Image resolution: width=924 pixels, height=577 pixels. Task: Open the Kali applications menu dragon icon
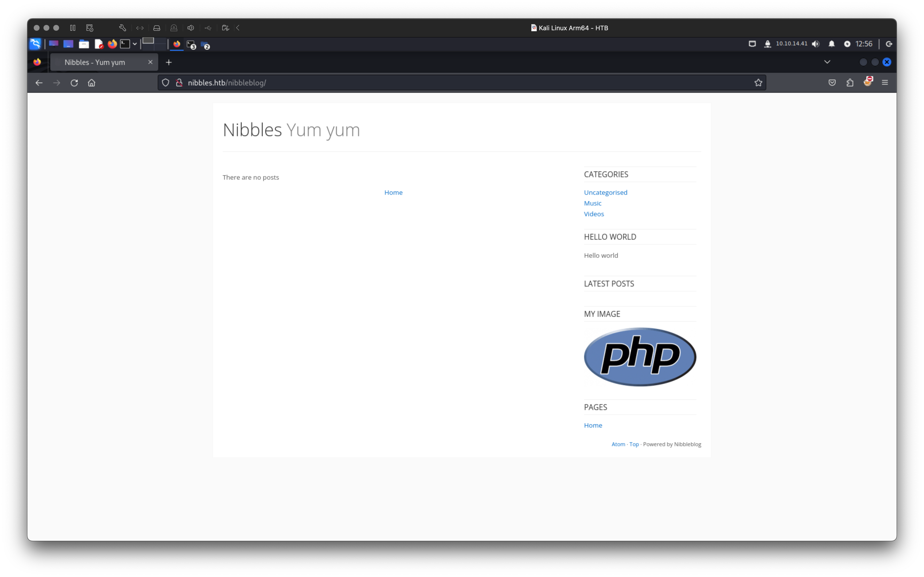point(35,44)
